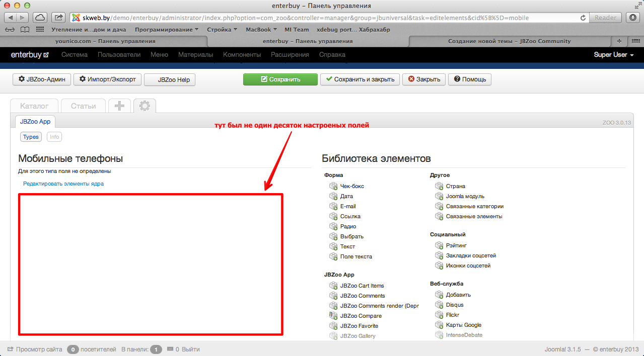This screenshot has width=644, height=356.
Task: Show Top Sites grid icon
Action: pyautogui.click(x=39, y=30)
